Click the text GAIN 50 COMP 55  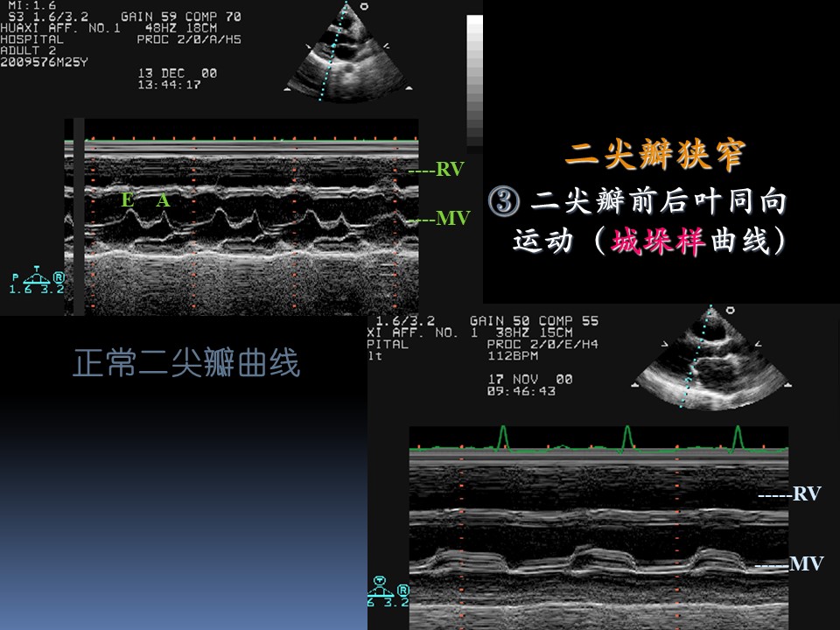point(534,321)
